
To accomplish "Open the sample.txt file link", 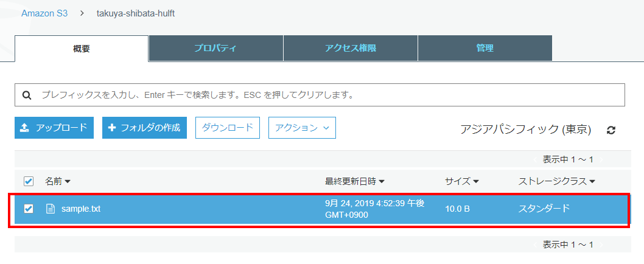I will coord(81,209).
